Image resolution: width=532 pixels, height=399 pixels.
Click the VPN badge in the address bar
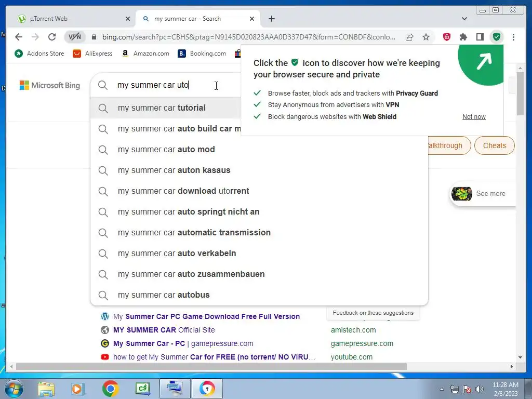[x=75, y=37]
